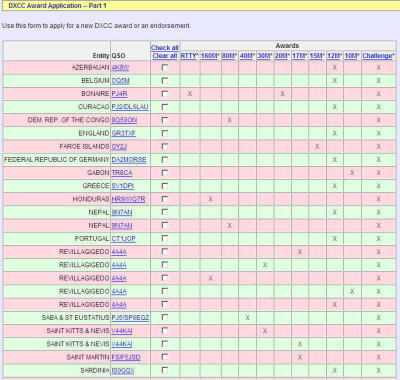This screenshot has width=400, height=380.
Task: Click the 20M X mark in Bonaire row
Action: [282, 94]
